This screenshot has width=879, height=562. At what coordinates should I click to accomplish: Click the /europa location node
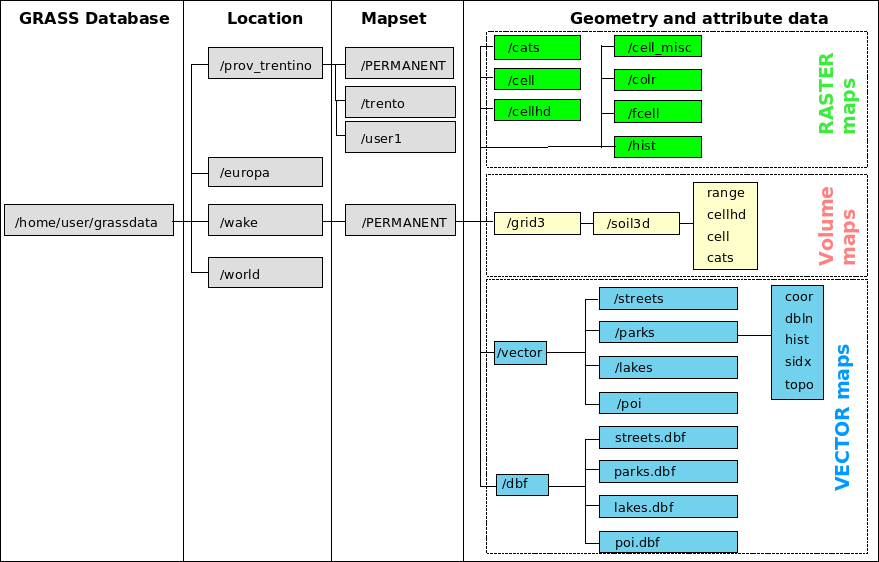[x=265, y=172]
